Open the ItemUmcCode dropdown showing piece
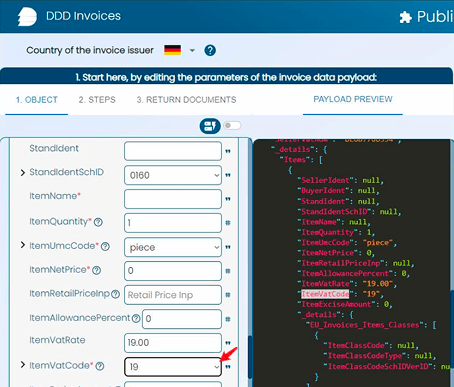This screenshot has height=387, width=454. (173, 247)
